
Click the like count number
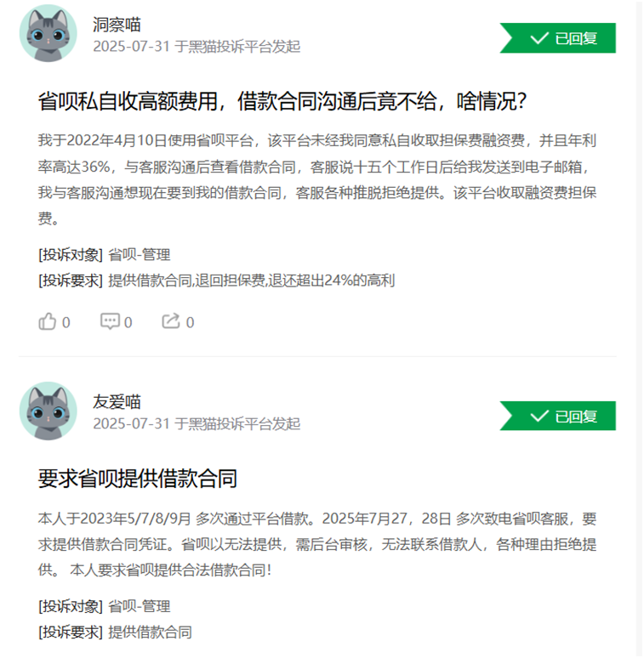pos(66,322)
